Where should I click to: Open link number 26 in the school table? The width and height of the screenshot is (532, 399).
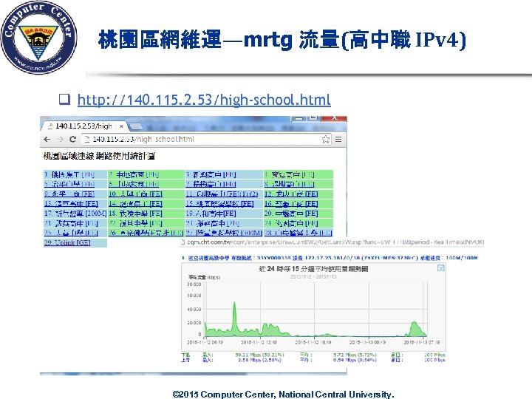pyautogui.click(x=146, y=233)
